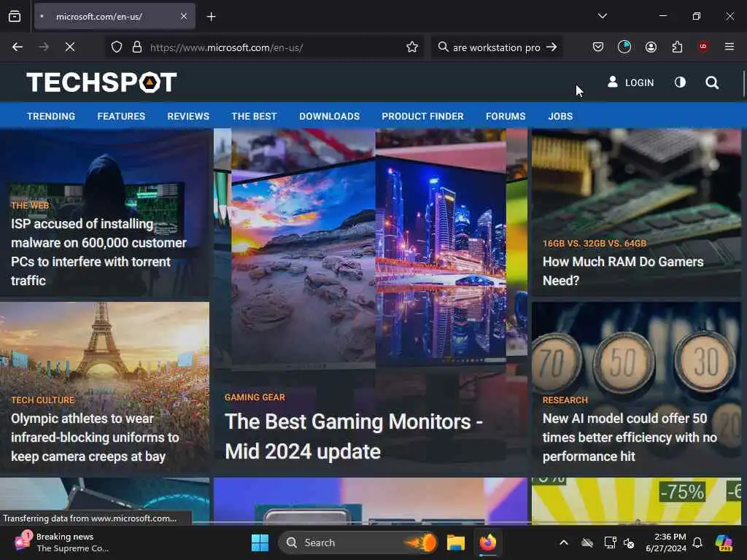747x560 pixels.
Task: Click the search box magnifier icon
Action: click(x=443, y=47)
